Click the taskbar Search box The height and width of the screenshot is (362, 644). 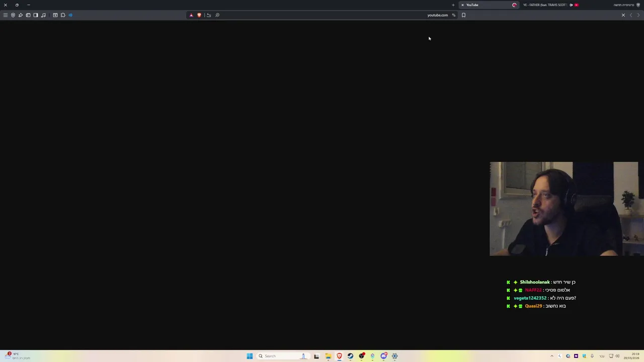[x=283, y=356]
